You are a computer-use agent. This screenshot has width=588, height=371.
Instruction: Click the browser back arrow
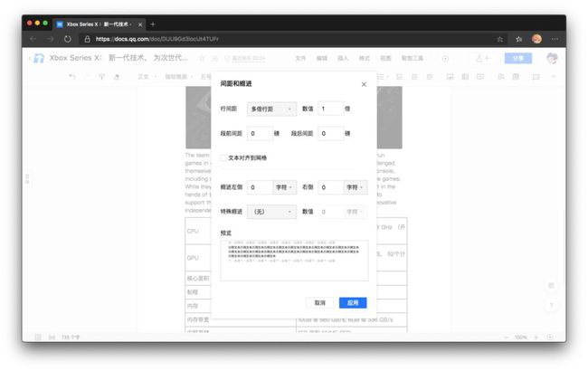coord(33,39)
